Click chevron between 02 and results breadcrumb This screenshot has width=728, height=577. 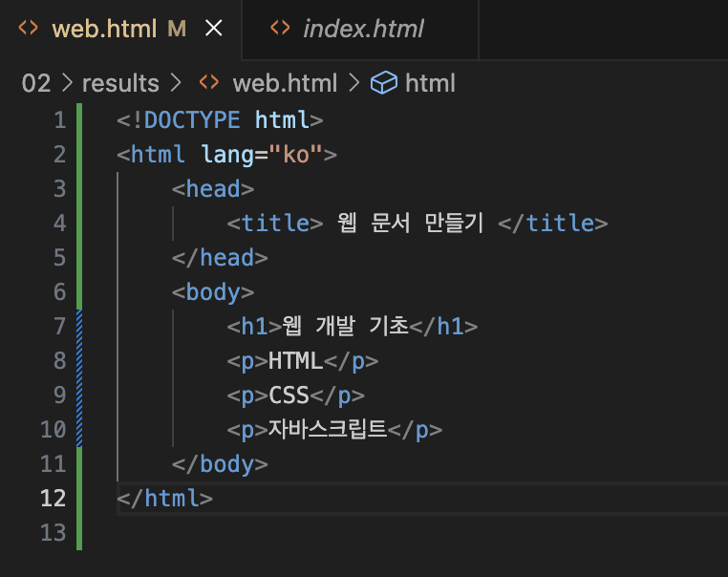click(x=67, y=83)
